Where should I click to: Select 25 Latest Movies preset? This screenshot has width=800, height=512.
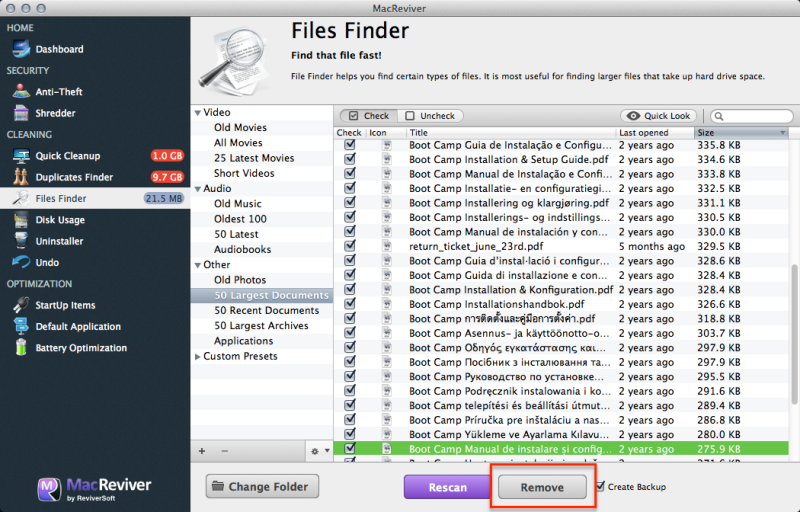[254, 158]
